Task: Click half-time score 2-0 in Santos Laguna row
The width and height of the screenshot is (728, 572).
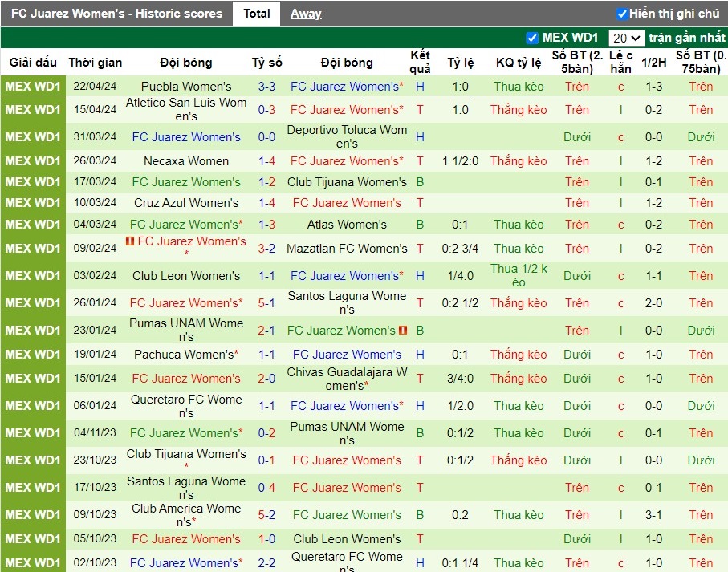Action: tap(653, 303)
